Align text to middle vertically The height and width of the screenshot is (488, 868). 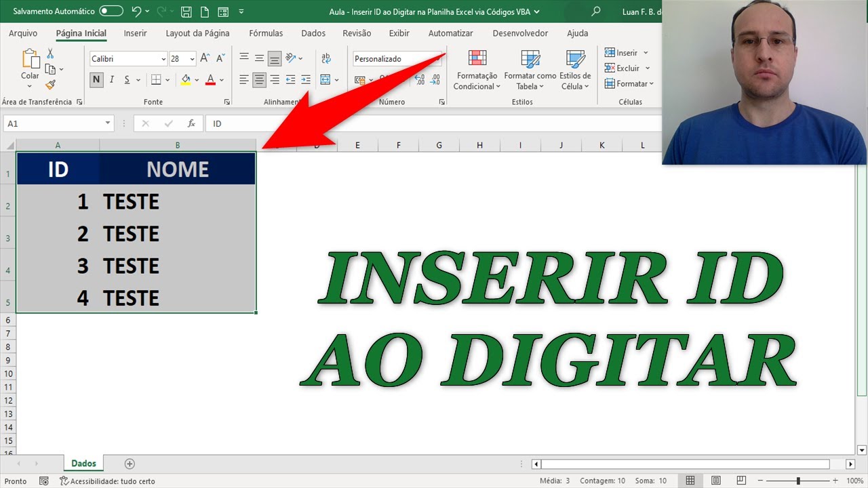[259, 59]
